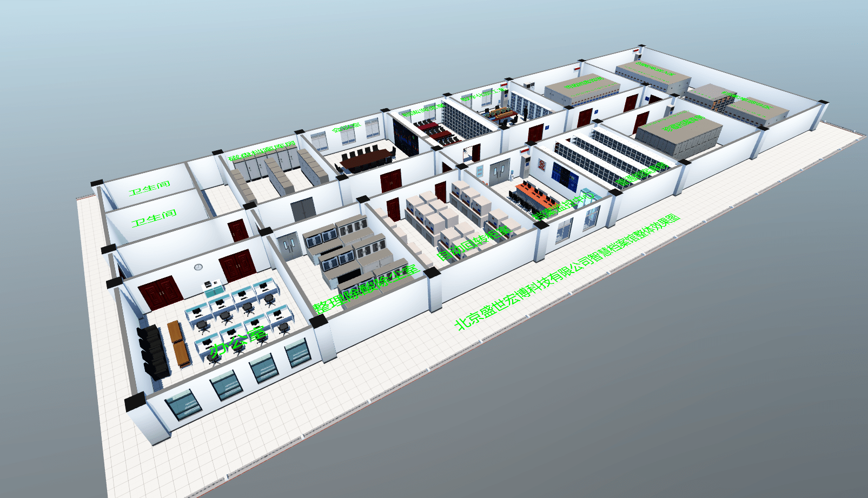The height and width of the screenshot is (498, 868).
Task: Click the upper 卫生间 room label
Action: click(x=150, y=188)
